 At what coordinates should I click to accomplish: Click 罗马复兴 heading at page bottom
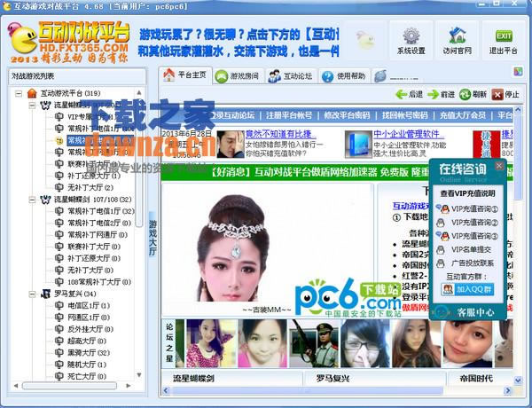tap(332, 378)
